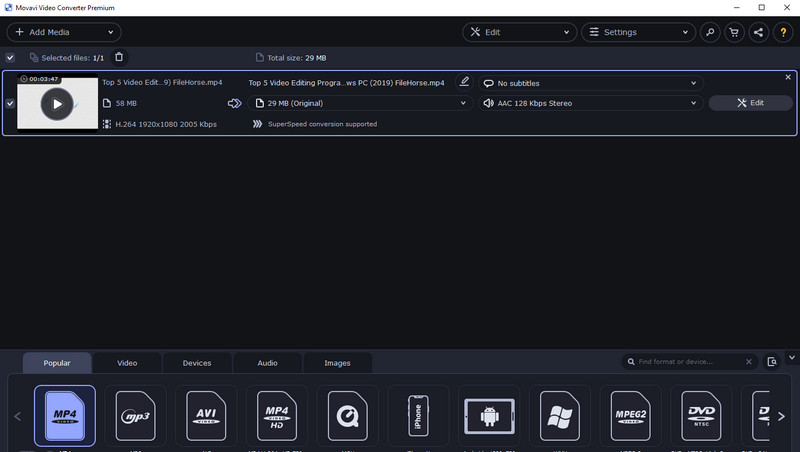
Task: Select the MP4 video format preset
Action: (x=65, y=416)
